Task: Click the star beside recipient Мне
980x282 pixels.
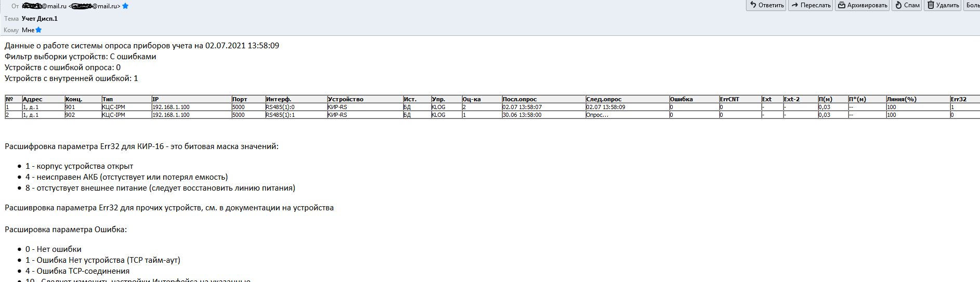Action: 38,30
